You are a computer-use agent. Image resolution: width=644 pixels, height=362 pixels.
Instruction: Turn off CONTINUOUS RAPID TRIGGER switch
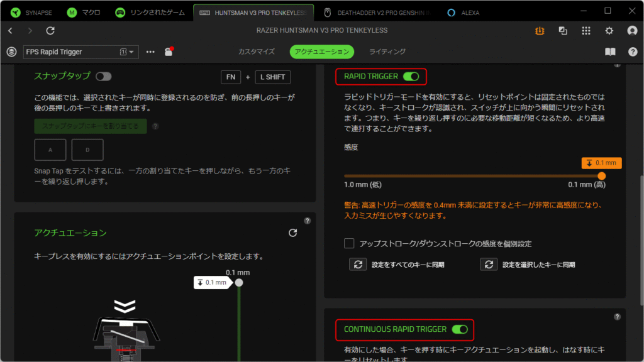tap(460, 329)
